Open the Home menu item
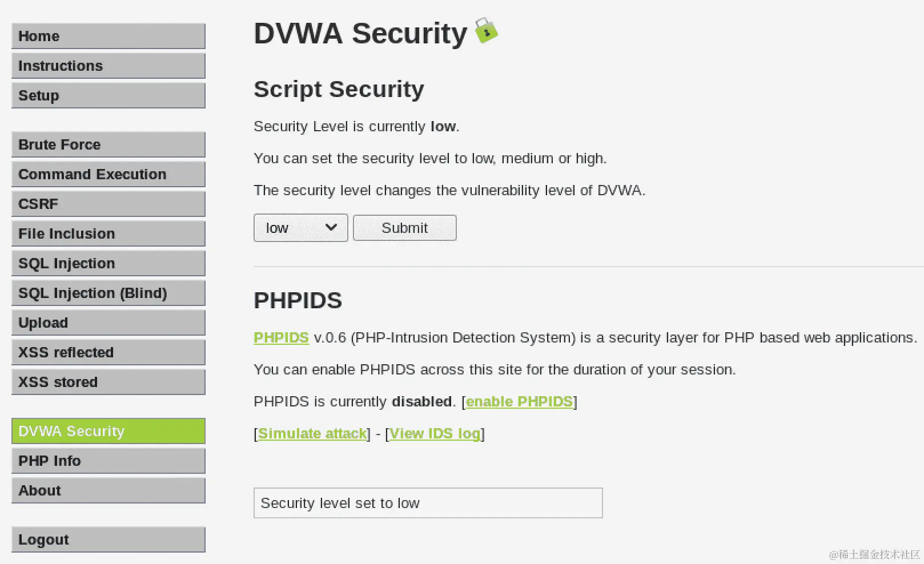924x564 pixels. (109, 36)
